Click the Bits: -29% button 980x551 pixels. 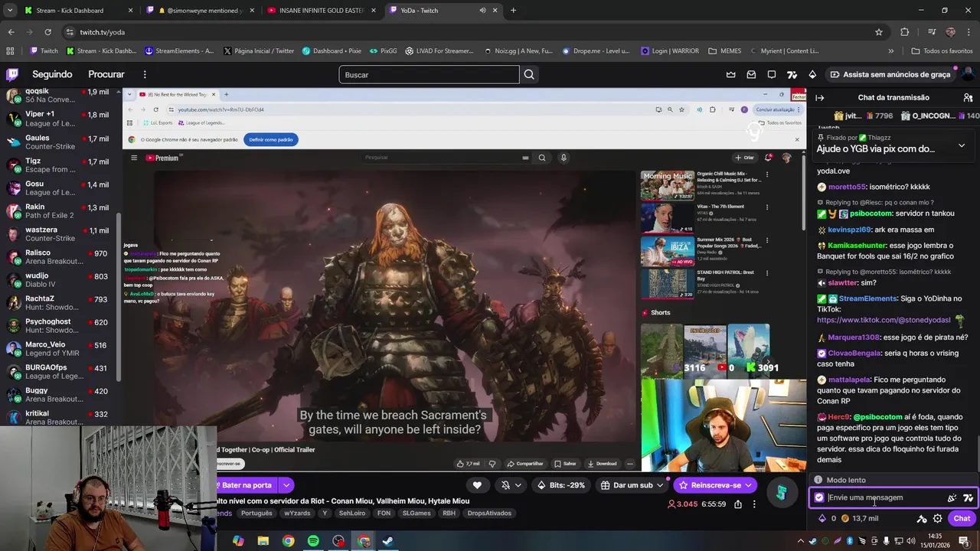click(x=562, y=485)
